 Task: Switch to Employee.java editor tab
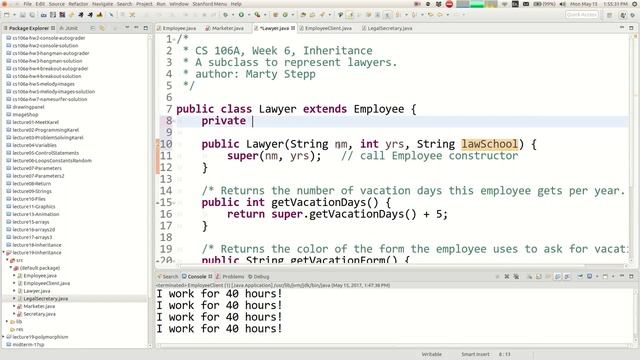[177, 28]
